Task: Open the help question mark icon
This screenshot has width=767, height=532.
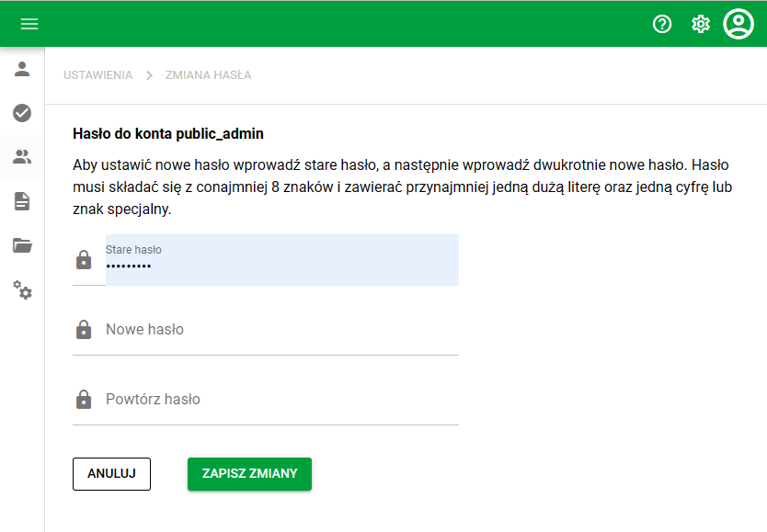Action: click(x=662, y=24)
